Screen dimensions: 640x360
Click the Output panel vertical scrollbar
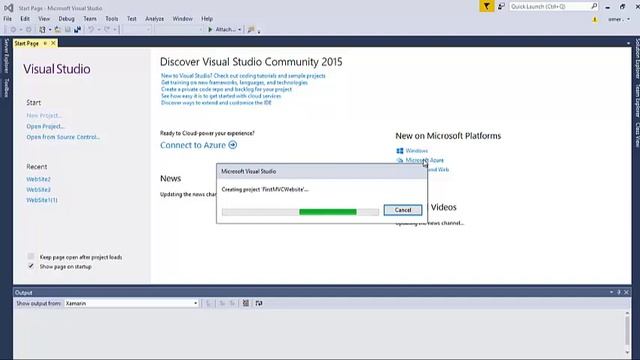(x=627, y=333)
